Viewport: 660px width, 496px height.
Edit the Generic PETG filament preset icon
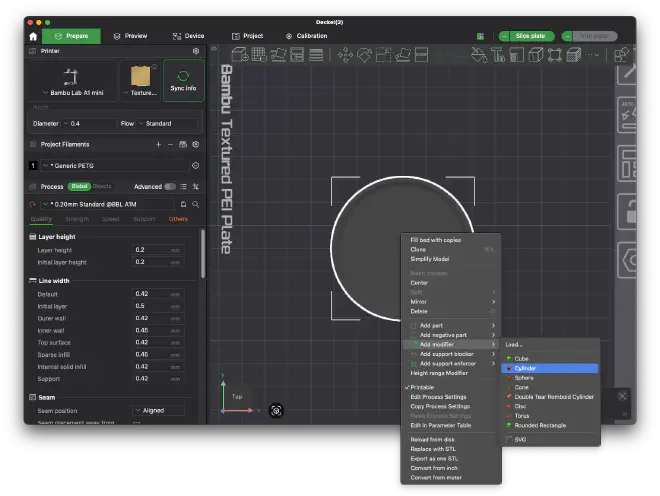tap(196, 165)
